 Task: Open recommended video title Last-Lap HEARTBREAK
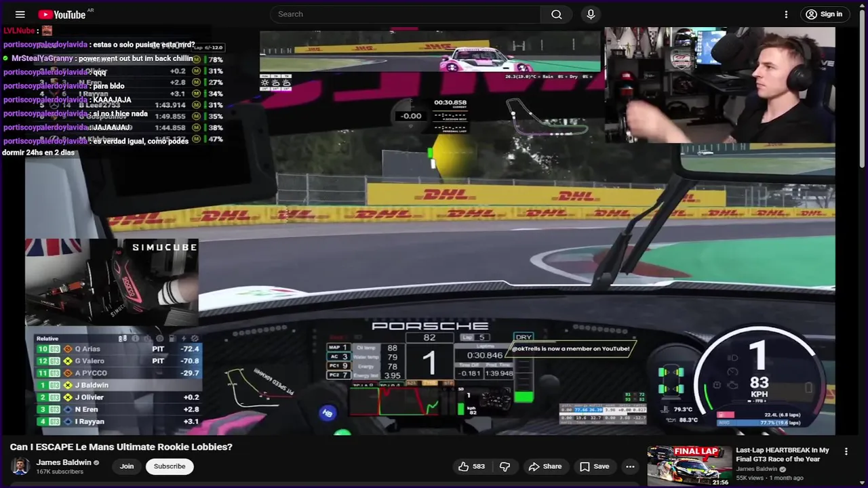point(783,454)
